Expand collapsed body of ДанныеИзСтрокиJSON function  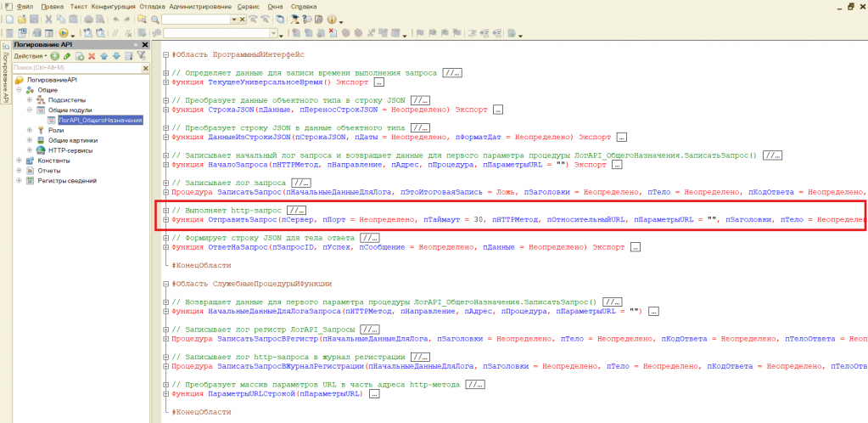point(621,137)
